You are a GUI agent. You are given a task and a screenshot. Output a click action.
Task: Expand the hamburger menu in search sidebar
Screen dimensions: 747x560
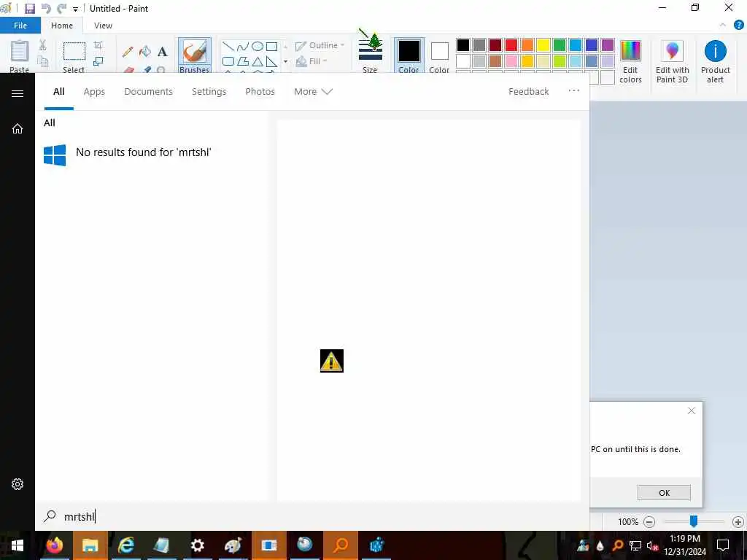coord(18,93)
